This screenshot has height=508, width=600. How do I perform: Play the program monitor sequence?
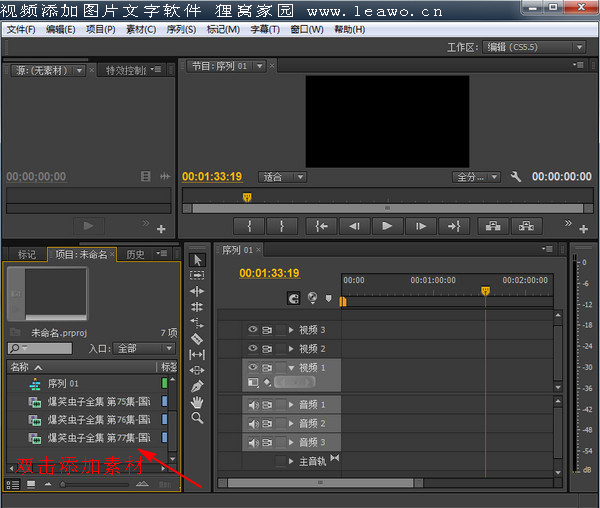point(387,226)
